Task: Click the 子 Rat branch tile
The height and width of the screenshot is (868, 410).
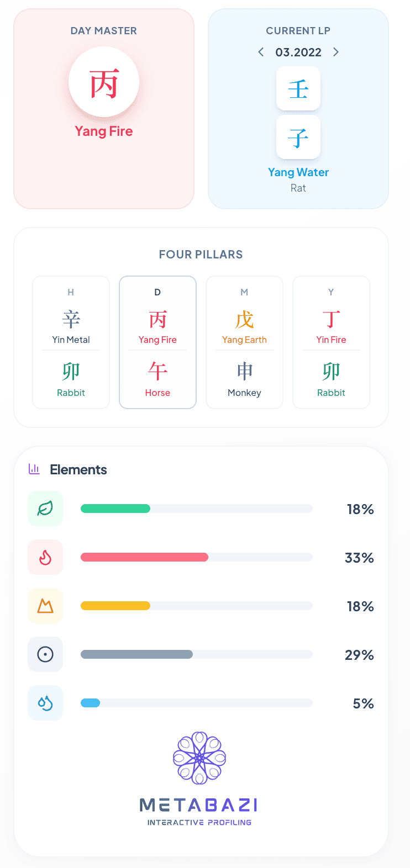Action: pos(298,137)
